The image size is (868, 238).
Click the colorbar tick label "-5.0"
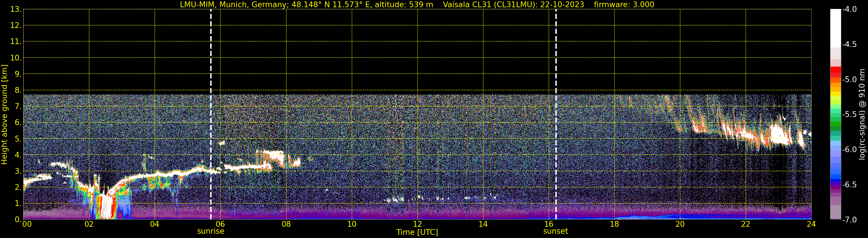pos(850,79)
